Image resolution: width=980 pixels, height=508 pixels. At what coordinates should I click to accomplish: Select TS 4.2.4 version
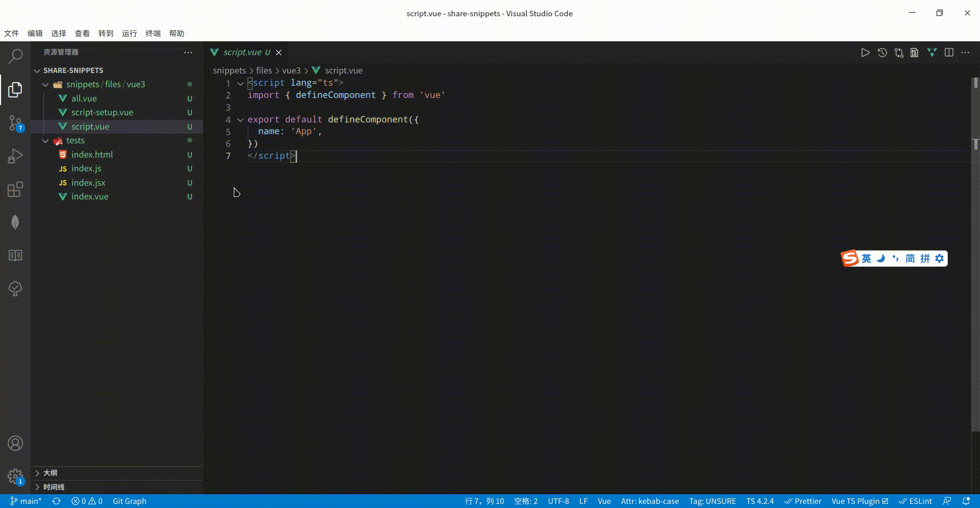pyautogui.click(x=760, y=501)
